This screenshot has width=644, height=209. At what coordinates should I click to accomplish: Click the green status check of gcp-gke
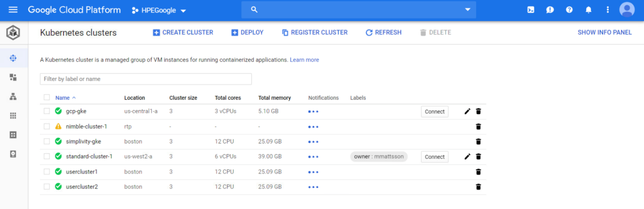[58, 111]
